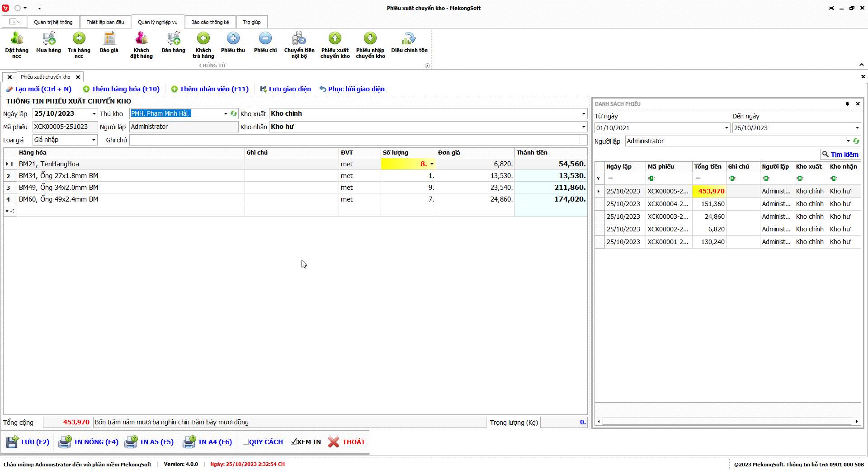Open the Bán hàng sales icon

point(174,43)
